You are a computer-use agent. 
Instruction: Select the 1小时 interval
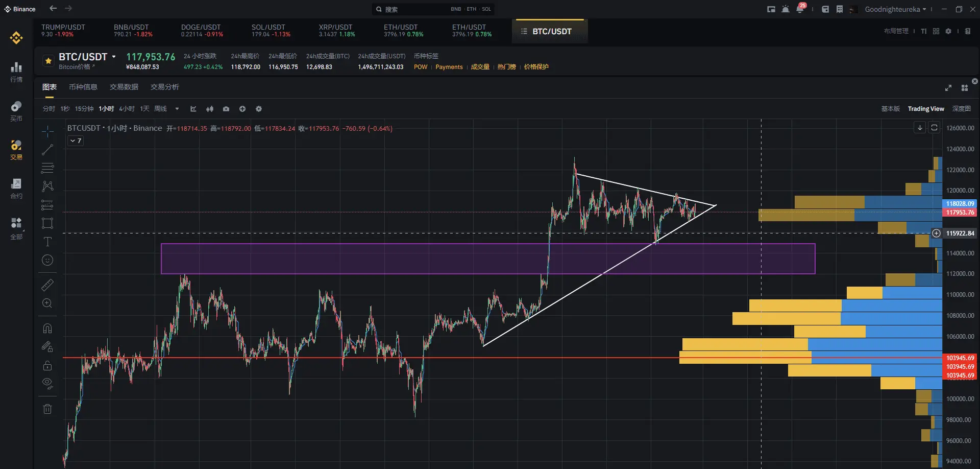[x=106, y=109]
